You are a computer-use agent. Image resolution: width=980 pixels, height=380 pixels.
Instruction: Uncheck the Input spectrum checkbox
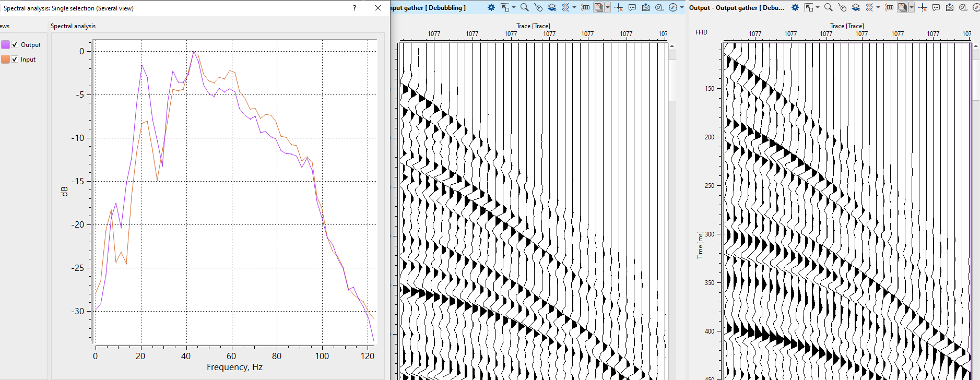[x=15, y=60]
